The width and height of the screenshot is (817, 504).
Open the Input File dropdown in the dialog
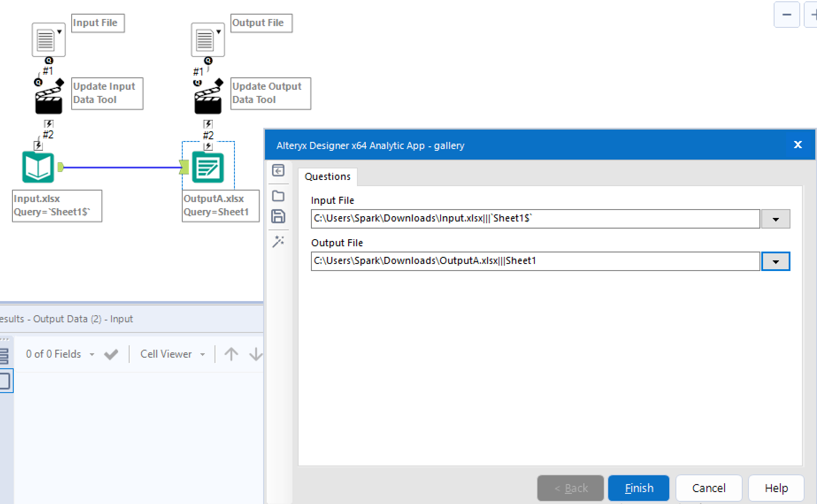[x=775, y=218]
